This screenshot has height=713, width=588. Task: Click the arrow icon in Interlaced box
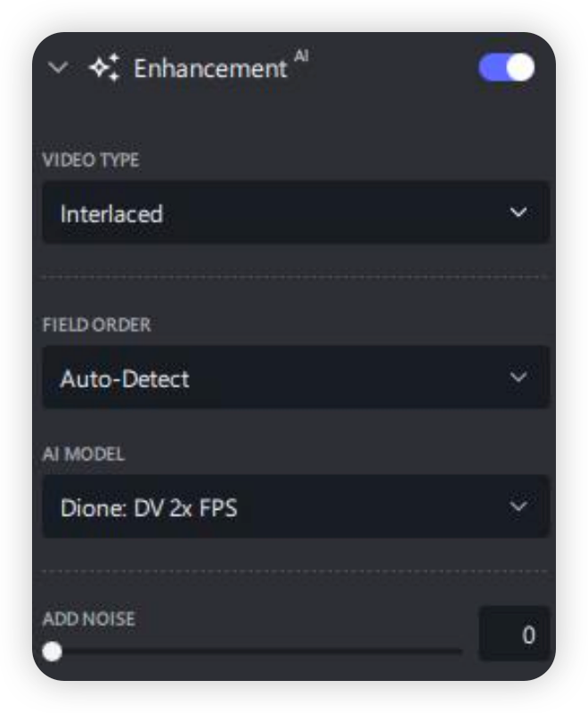(x=518, y=213)
